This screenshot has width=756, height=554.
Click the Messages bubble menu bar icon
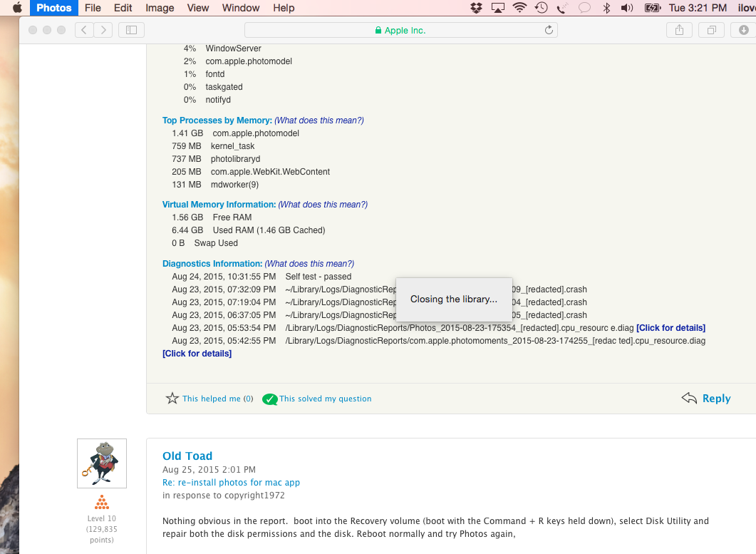pos(584,8)
